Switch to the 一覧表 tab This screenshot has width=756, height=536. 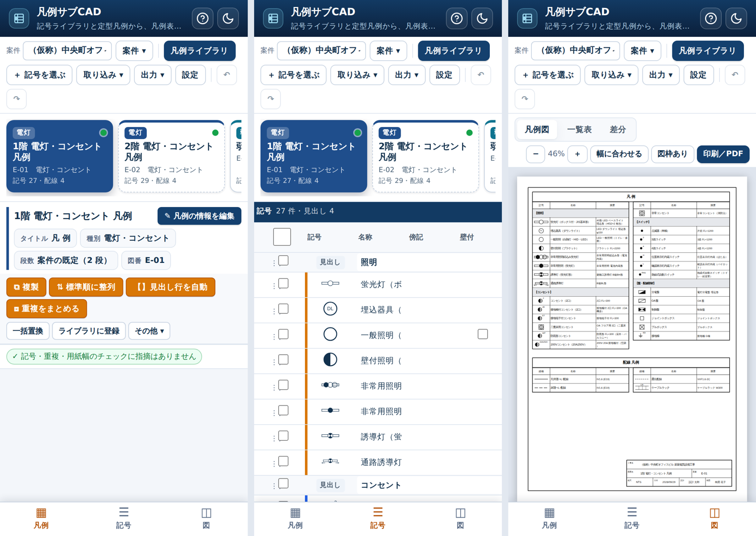coord(579,129)
